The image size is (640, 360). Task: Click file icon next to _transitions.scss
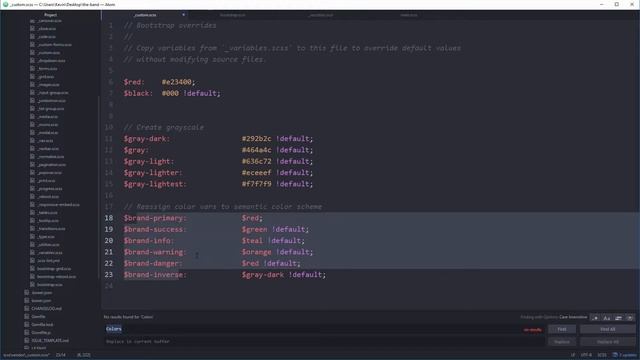[33, 229]
